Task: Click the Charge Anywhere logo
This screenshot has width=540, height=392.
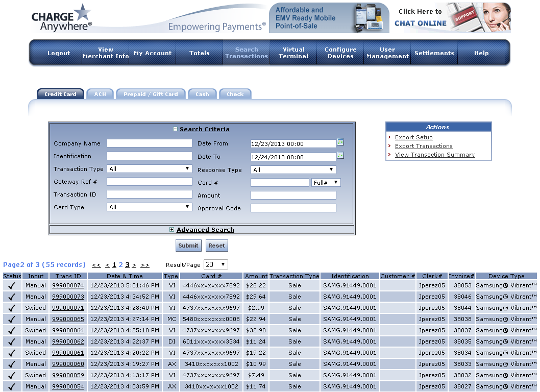Action: pyautogui.click(x=62, y=18)
